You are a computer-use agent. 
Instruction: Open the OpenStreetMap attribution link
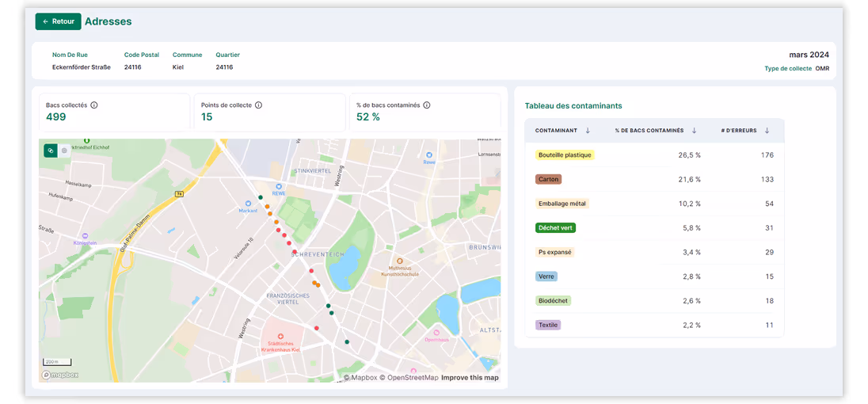point(409,377)
